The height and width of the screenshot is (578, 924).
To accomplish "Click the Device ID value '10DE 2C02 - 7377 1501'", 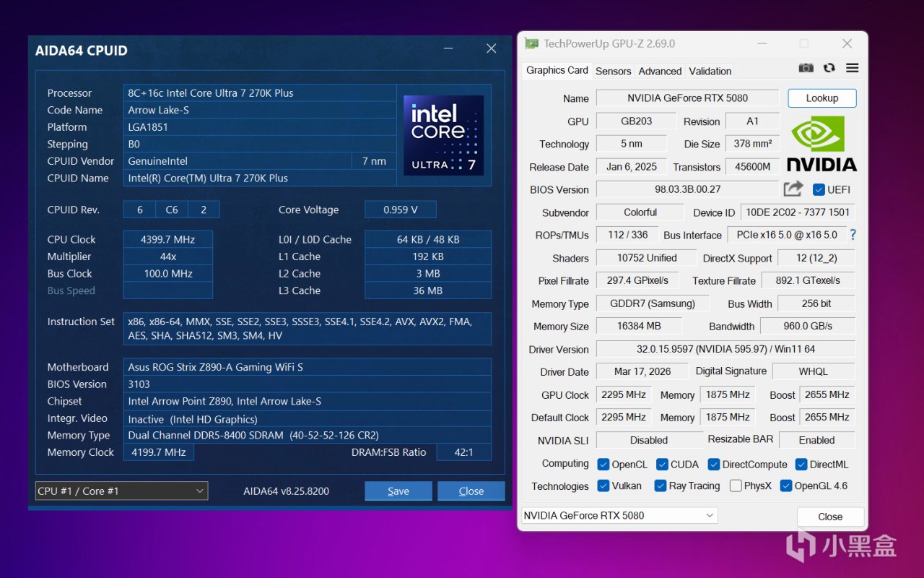I will [x=798, y=212].
